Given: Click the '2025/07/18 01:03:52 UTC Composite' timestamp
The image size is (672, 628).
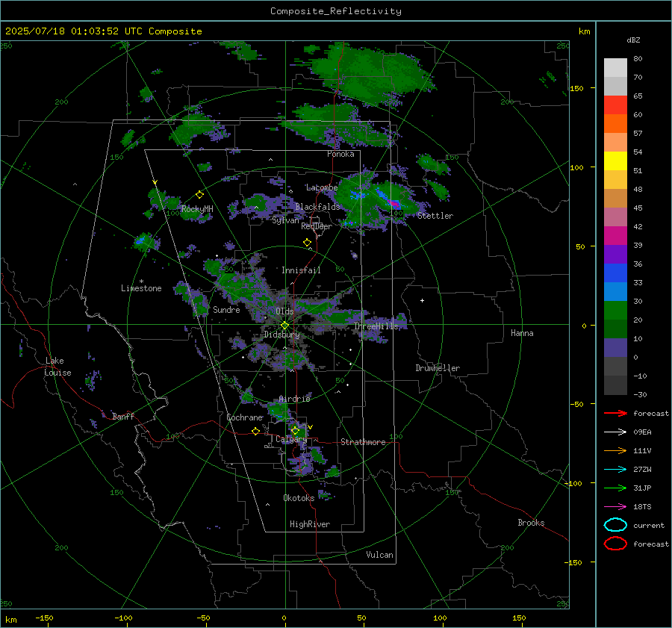Looking at the screenshot, I should pos(103,31).
